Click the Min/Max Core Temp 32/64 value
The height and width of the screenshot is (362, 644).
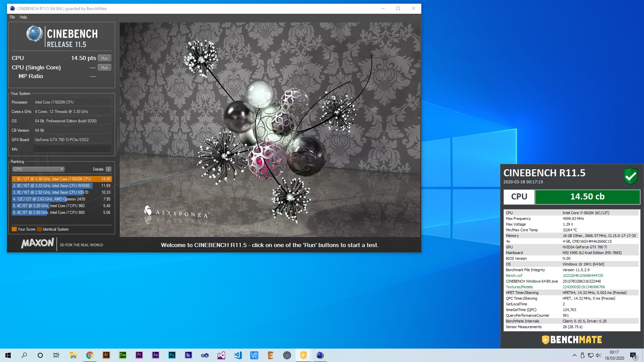[x=570, y=230]
